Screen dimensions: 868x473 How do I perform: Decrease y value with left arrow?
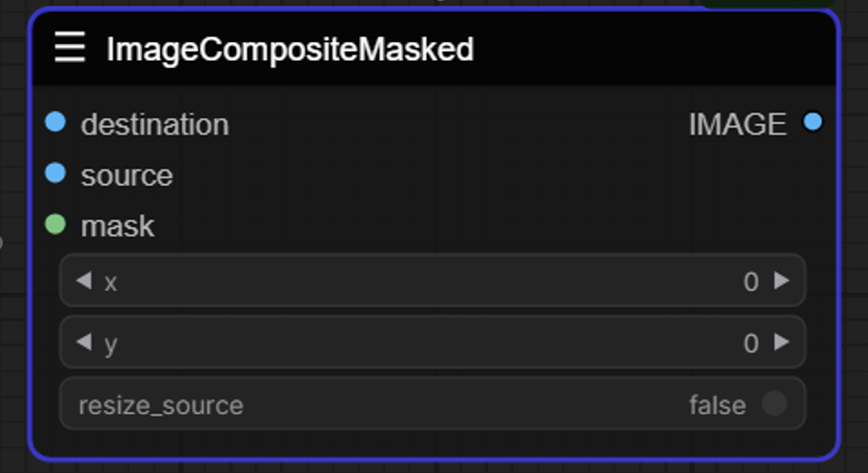point(84,341)
